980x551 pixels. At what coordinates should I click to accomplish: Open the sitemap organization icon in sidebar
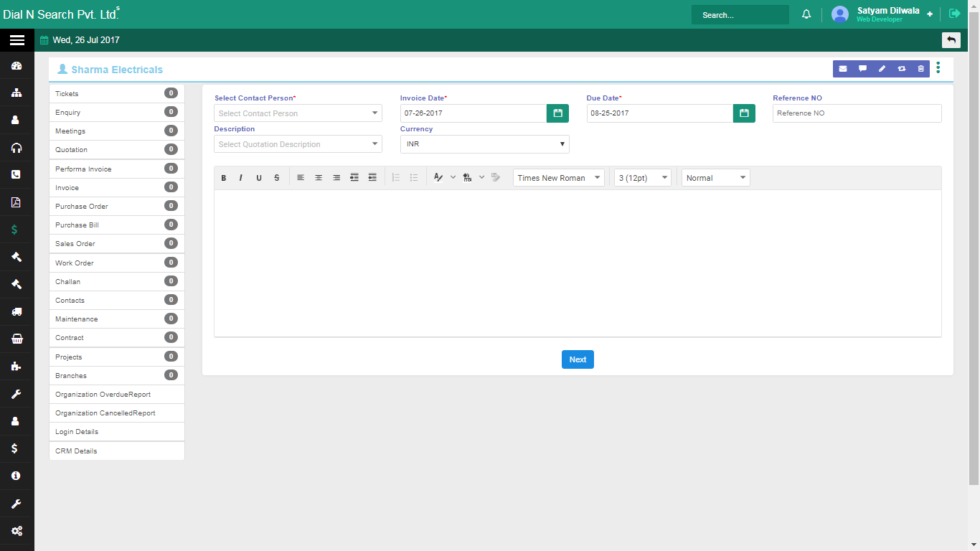[17, 93]
